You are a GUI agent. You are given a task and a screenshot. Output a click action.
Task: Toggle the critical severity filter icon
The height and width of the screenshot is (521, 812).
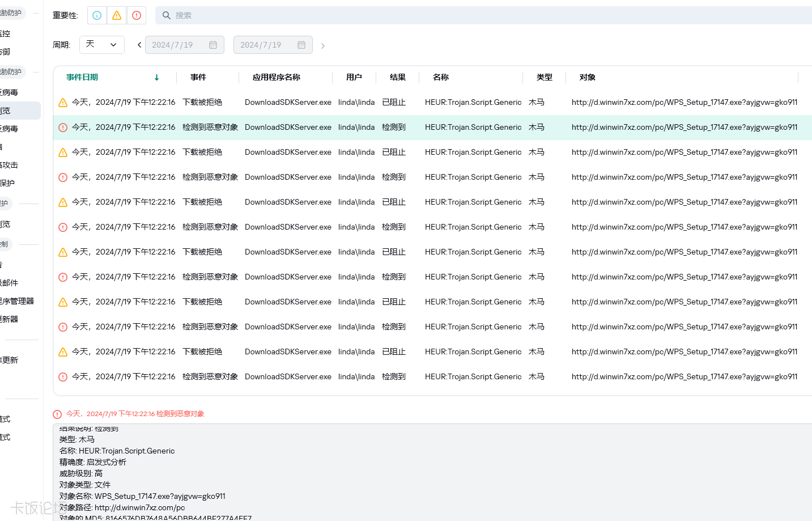(137, 15)
